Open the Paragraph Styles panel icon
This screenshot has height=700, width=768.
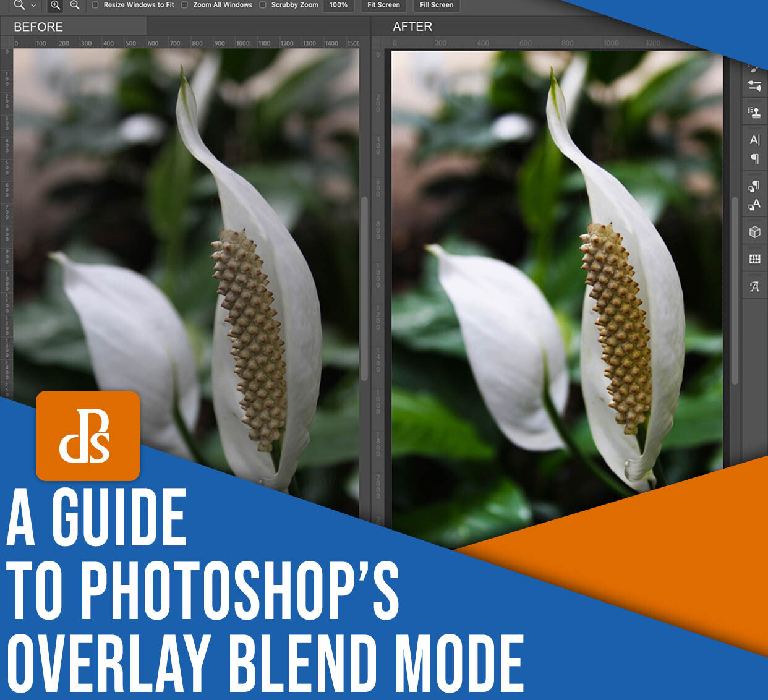(x=754, y=184)
